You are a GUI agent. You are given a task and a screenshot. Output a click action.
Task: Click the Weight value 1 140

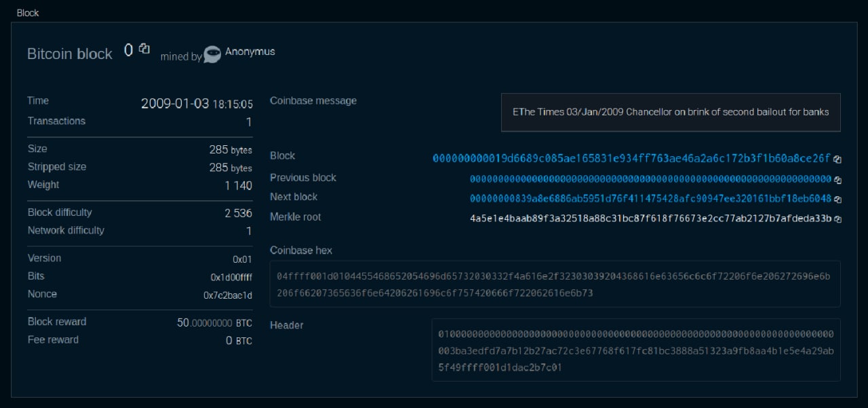click(239, 185)
